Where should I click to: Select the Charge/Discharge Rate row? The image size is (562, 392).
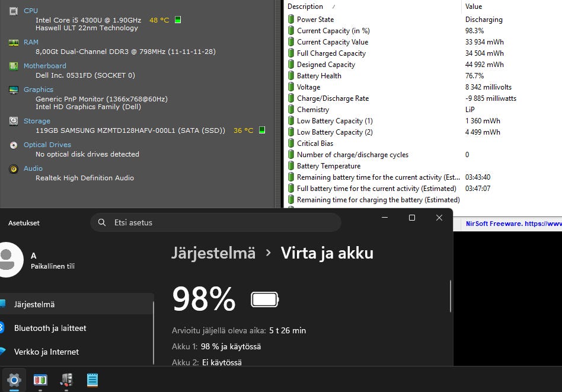pos(423,98)
